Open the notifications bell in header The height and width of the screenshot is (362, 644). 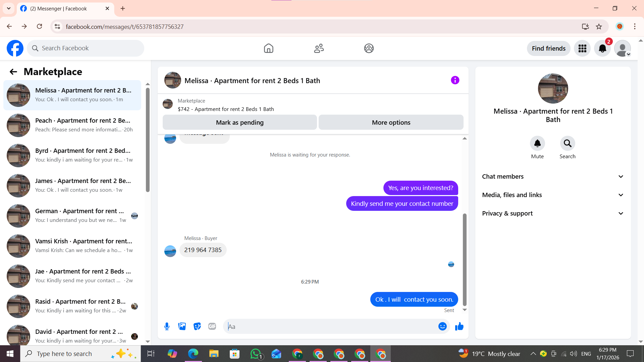pyautogui.click(x=602, y=48)
